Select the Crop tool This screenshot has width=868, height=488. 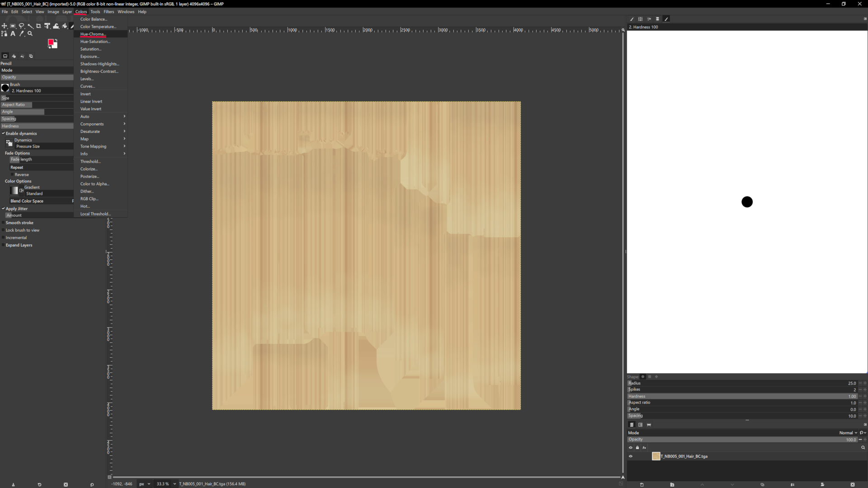(38, 26)
